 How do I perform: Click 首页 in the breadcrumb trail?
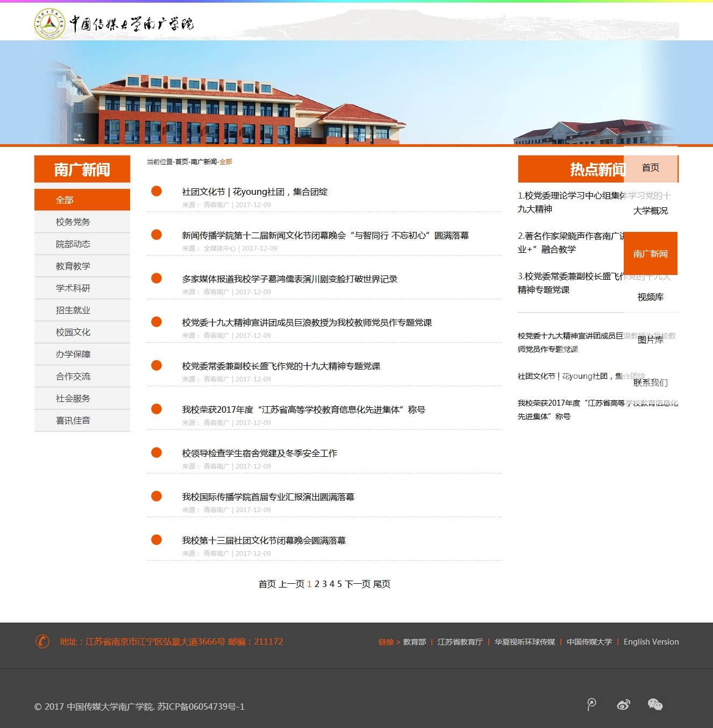click(x=182, y=161)
